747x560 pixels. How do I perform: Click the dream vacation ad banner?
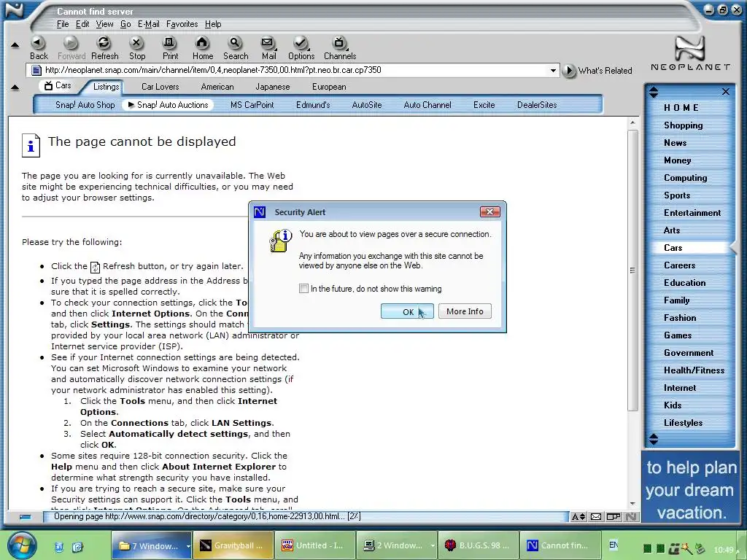click(x=690, y=486)
